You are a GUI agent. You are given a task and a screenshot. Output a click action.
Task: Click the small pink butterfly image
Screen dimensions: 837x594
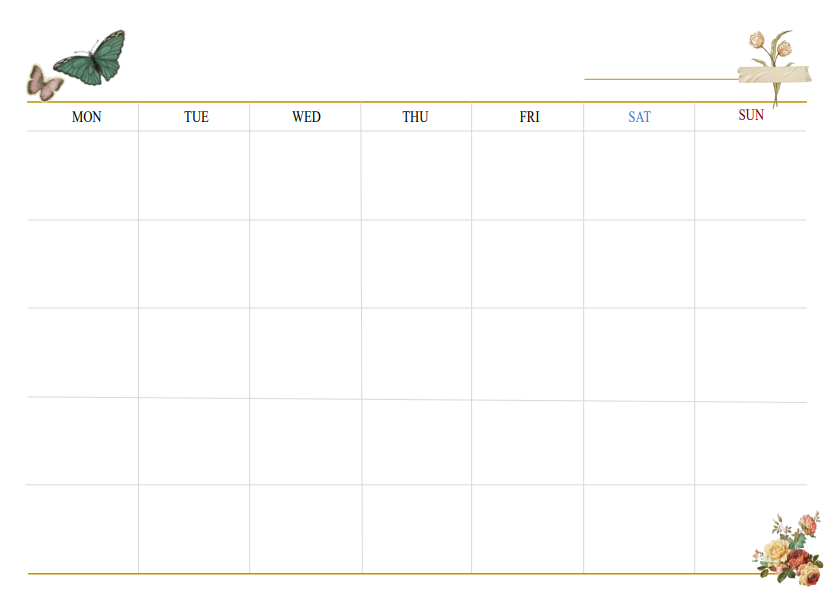(x=44, y=83)
